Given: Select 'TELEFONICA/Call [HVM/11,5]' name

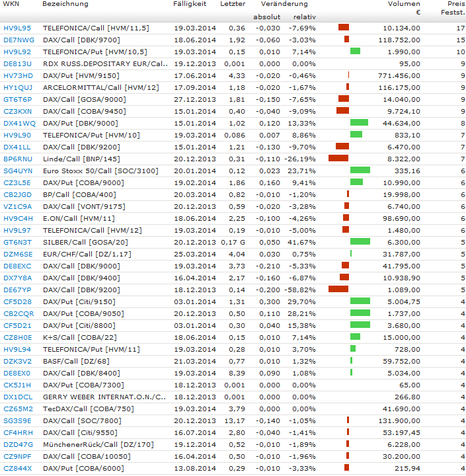Looking at the screenshot, I should (96, 28).
